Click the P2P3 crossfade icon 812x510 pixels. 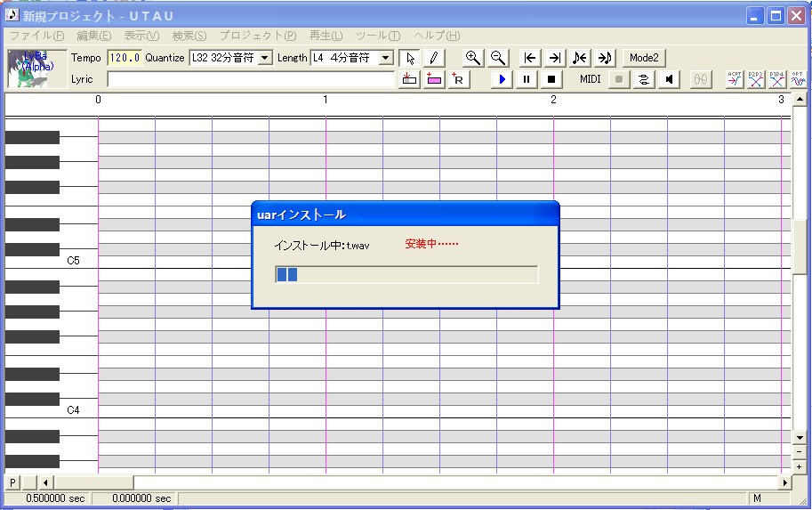pyautogui.click(x=756, y=79)
